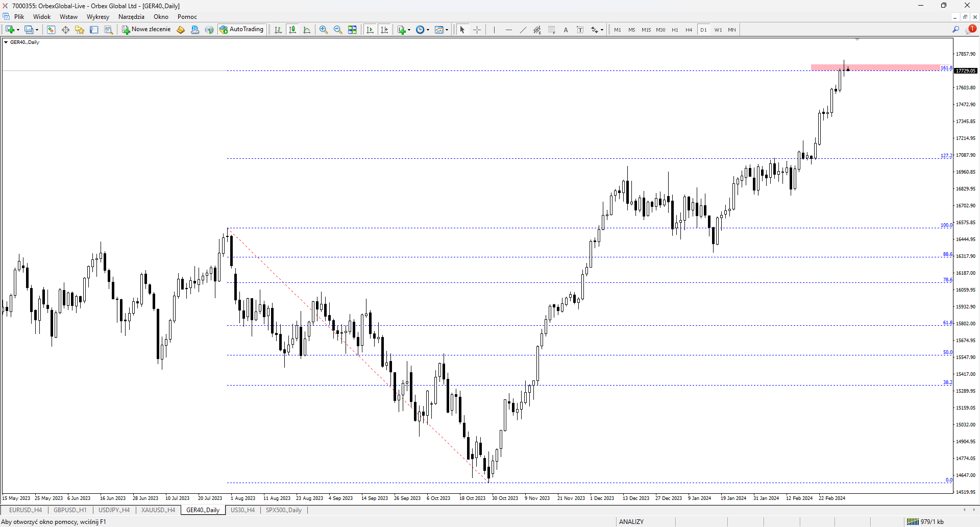Select the H4 timeframe
980x527 pixels.
pos(689,30)
